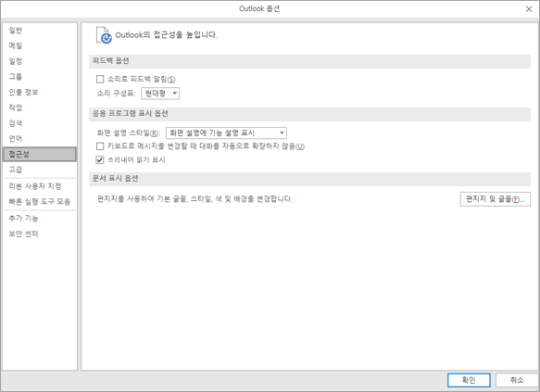Open the 그룹 category
Screen dimensions: 540x392
point(39,77)
